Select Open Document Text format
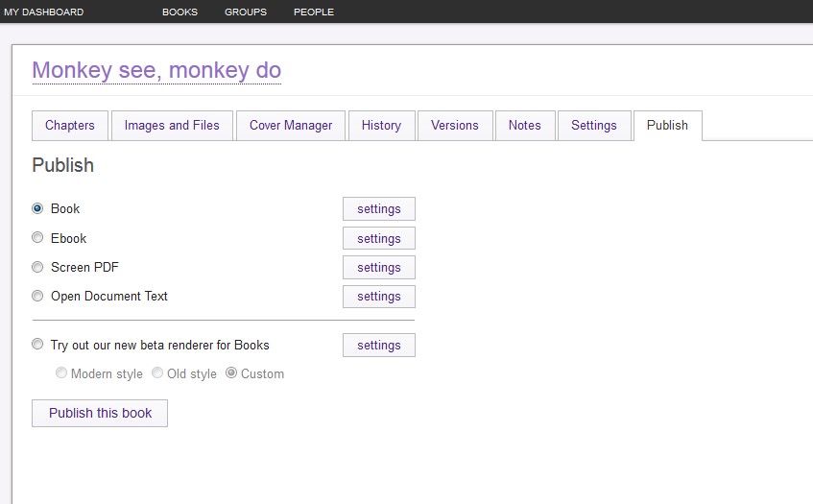Image resolution: width=813 pixels, height=504 pixels. click(37, 296)
